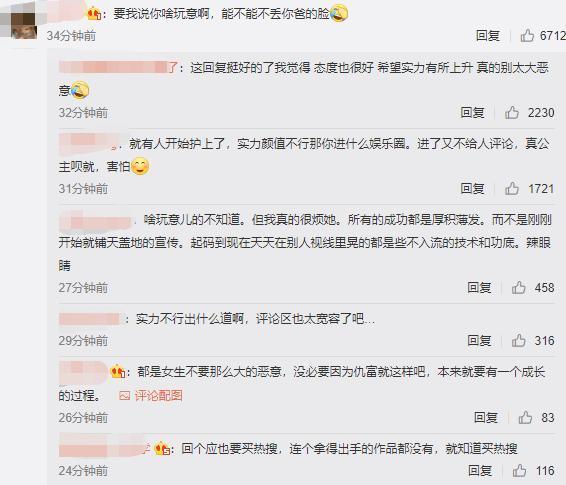Viewport: 566px width, 485px height.
Task: Like the comment with 1721 likes
Action: 512,188
